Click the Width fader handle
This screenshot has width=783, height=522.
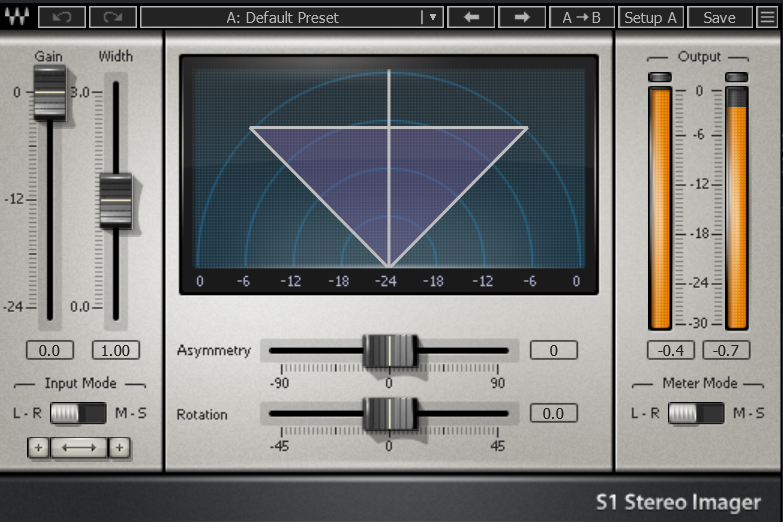tap(116, 200)
